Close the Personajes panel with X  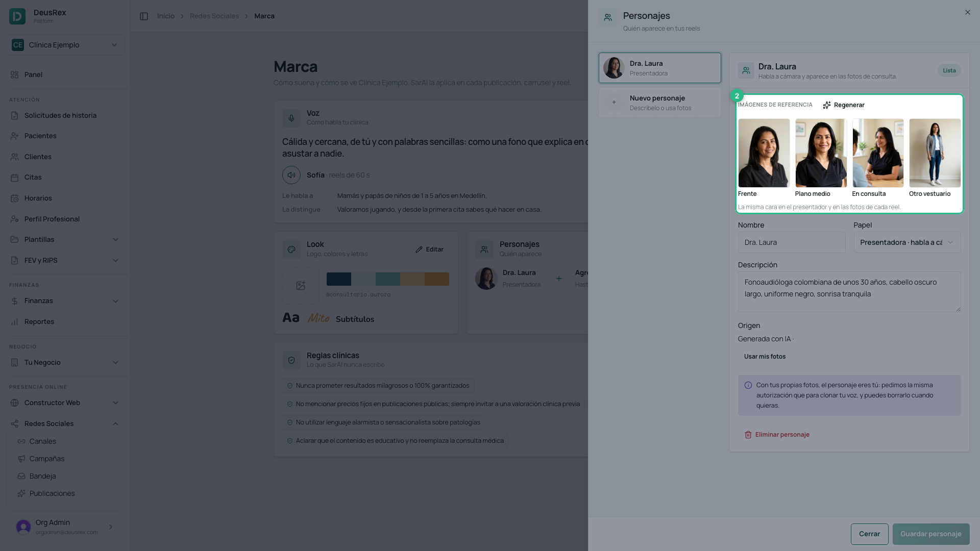click(x=967, y=12)
